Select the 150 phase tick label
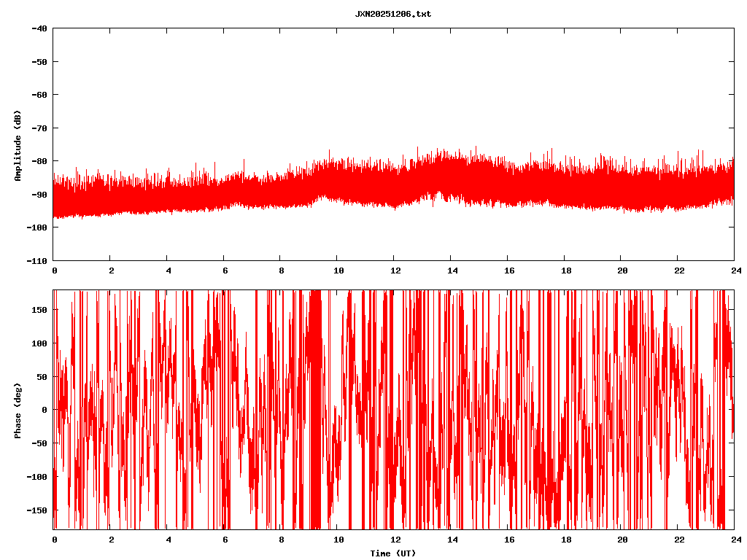 click(x=39, y=310)
